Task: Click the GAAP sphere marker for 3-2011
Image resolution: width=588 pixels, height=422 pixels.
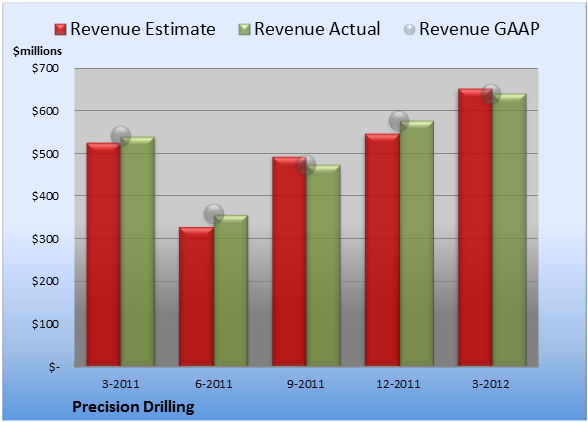Action: tap(121, 136)
